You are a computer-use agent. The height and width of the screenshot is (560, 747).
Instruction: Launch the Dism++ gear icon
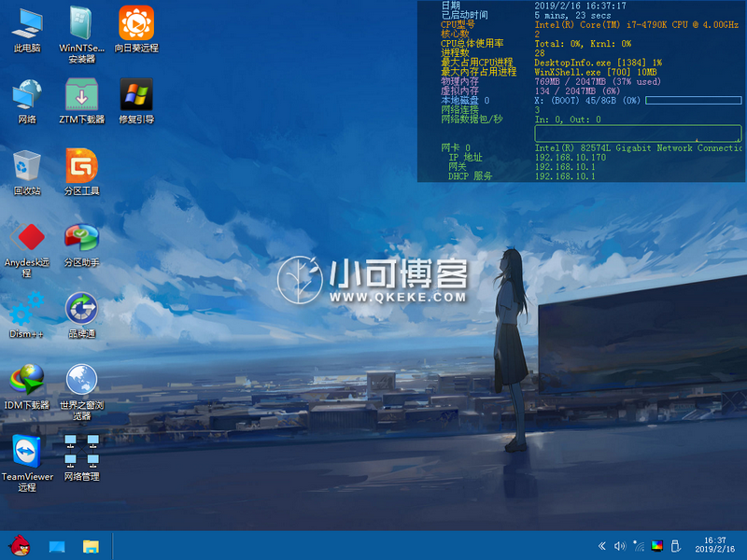coord(27,315)
